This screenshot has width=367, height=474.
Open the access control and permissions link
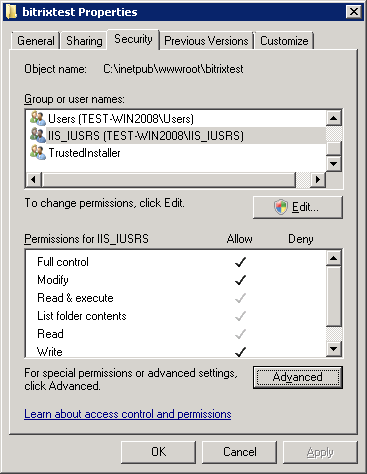pos(128,414)
